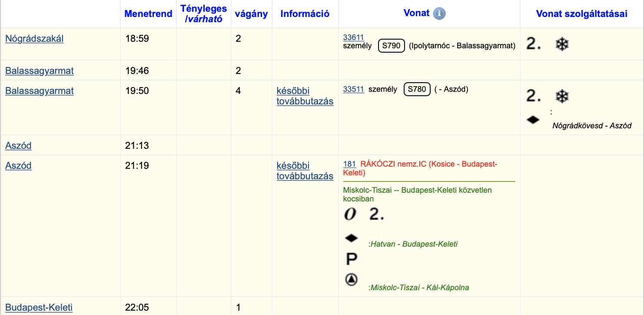Open 'későbbi továbbutazás' for Balassagyarmat 19:50
The width and height of the screenshot is (644, 315).
click(305, 96)
